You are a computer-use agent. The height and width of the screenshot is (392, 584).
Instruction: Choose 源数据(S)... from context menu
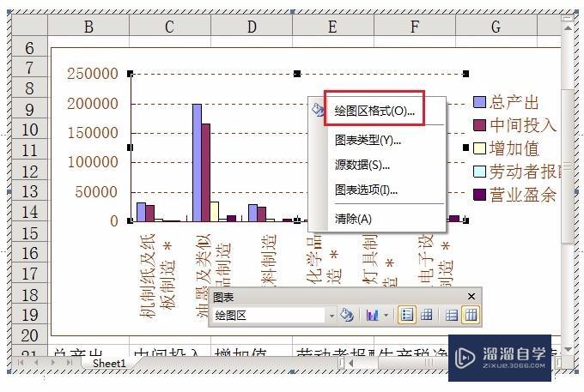(362, 165)
